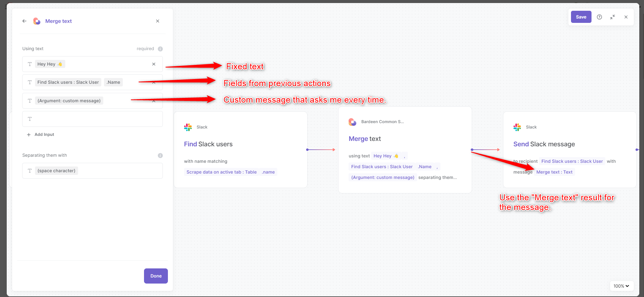Click the Bardeen icon on Merge text card
644x297 pixels.
tap(352, 122)
